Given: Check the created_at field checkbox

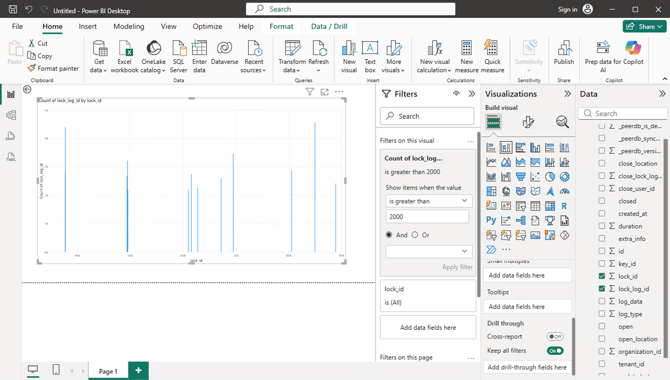Looking at the screenshot, I should pos(602,213).
